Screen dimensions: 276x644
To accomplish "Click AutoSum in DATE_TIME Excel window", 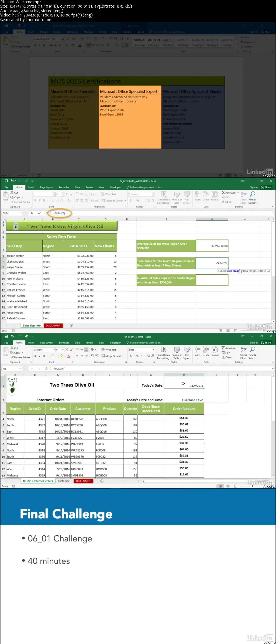I will click(229, 348).
